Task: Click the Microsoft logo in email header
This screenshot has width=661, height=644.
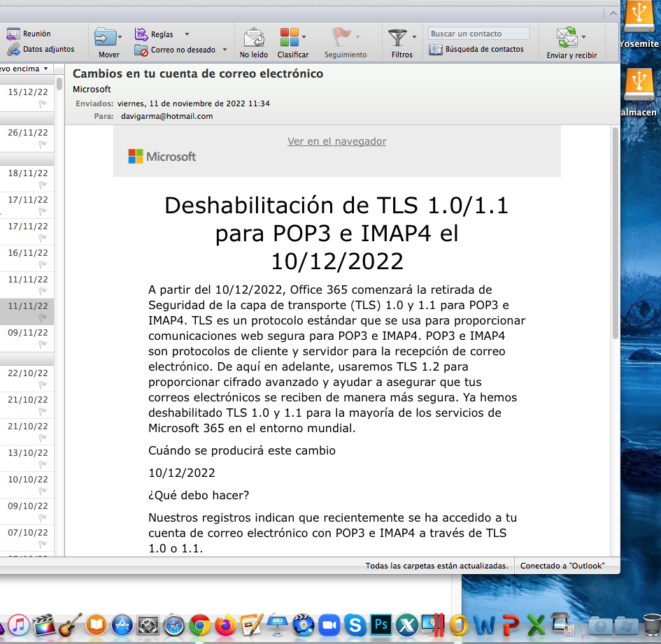Action: point(162,157)
